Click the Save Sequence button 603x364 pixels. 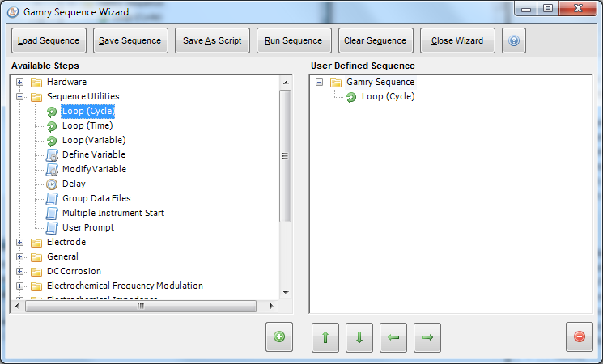pos(130,40)
